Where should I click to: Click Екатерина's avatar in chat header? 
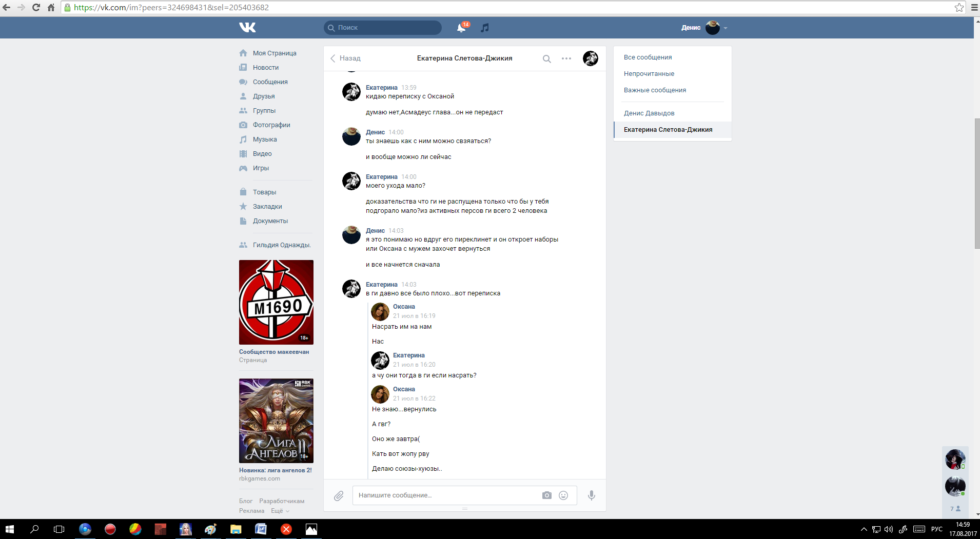(591, 58)
